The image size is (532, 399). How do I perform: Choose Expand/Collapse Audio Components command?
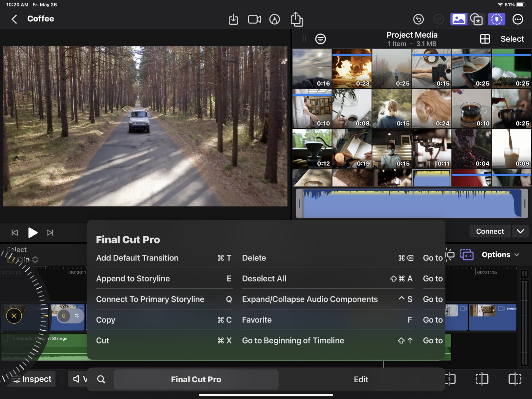point(328,299)
